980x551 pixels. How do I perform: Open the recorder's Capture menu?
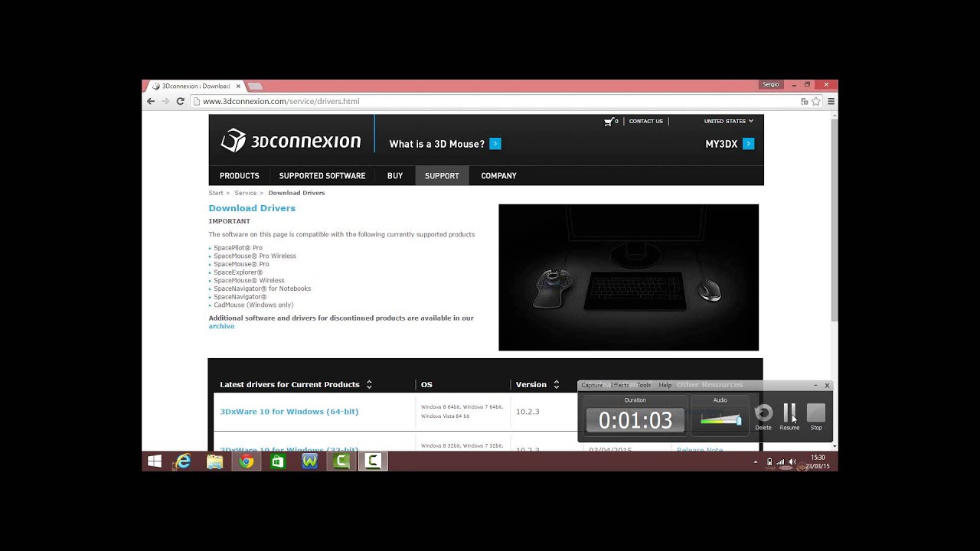(592, 385)
